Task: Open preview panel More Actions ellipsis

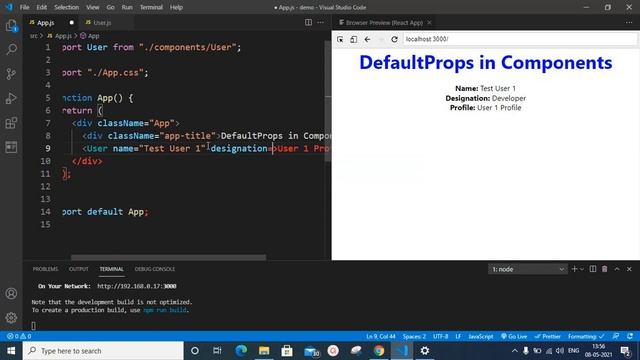Action: pyautogui.click(x=629, y=22)
